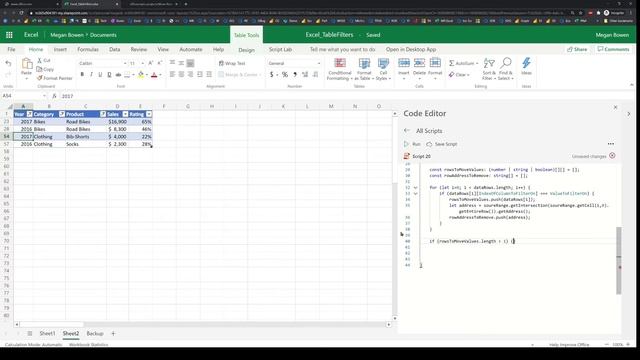Add a new sheet plus icon
The image size is (640, 360).
[x=113, y=333]
